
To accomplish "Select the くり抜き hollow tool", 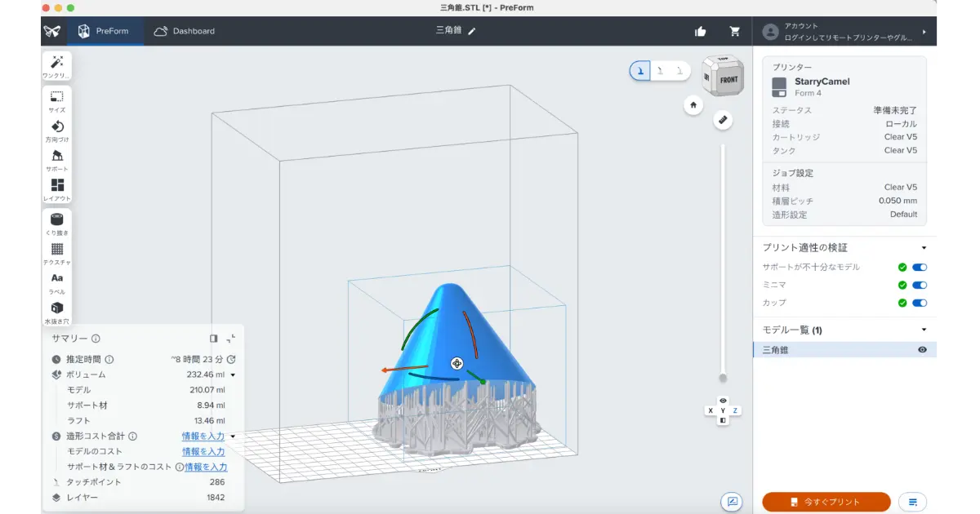I will pos(57,224).
